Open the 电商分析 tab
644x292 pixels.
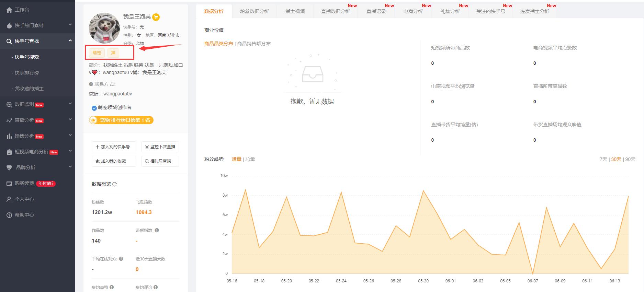coord(413,11)
